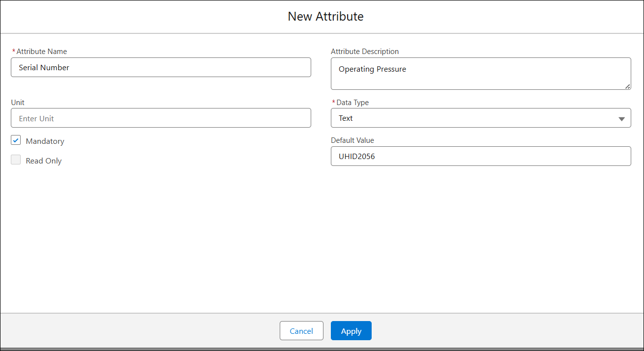This screenshot has width=644, height=351.
Task: Click the Attribute Name input field
Action: 161,67
